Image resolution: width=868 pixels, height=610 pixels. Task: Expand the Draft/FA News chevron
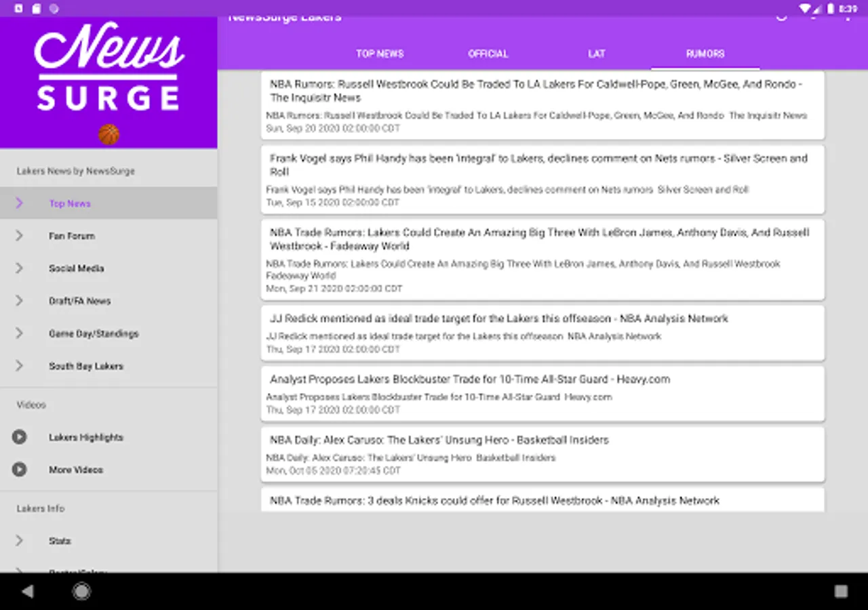pyautogui.click(x=19, y=301)
